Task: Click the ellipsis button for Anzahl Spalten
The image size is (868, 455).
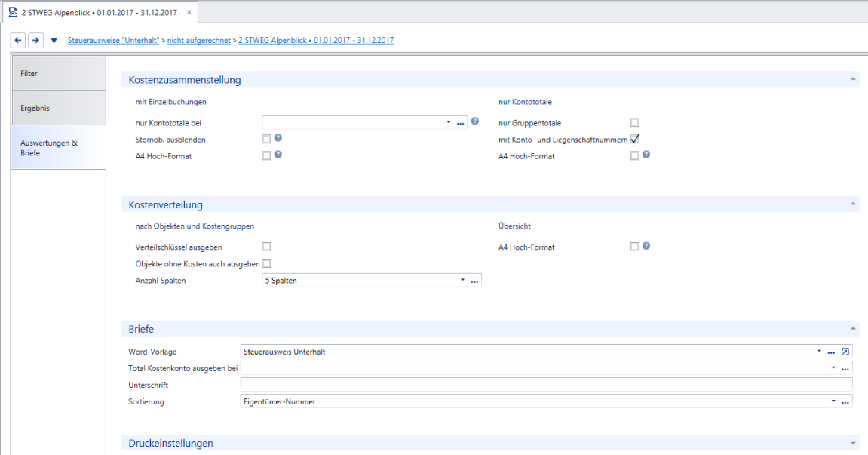Action: tap(474, 281)
